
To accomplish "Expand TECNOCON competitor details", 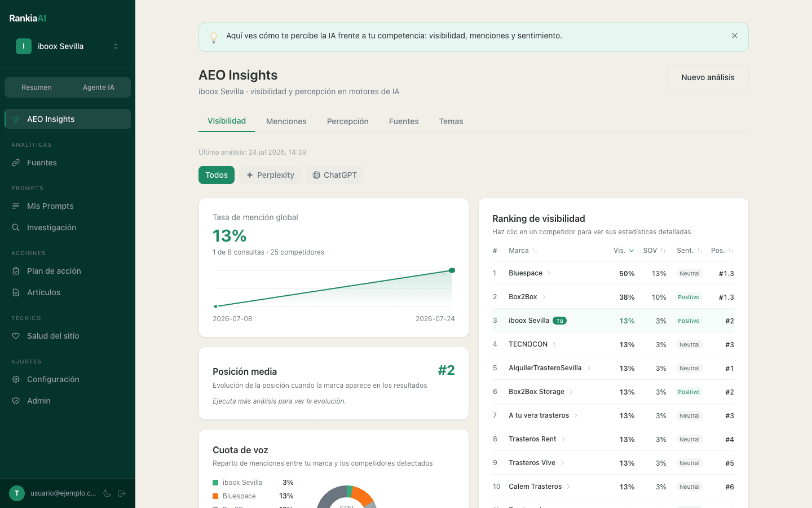I will point(554,344).
